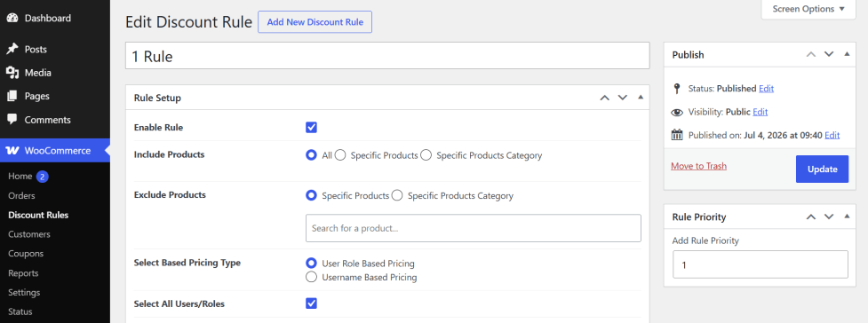Viewport: 868px width, 323px height.
Task: Go to WooCommerce Coupons
Action: 26,254
